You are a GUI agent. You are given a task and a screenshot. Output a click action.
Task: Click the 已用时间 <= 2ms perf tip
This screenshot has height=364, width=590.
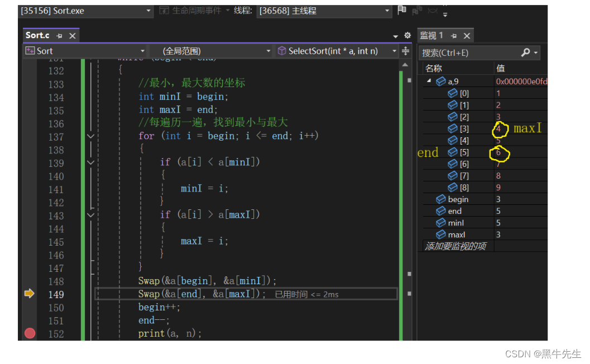click(306, 294)
